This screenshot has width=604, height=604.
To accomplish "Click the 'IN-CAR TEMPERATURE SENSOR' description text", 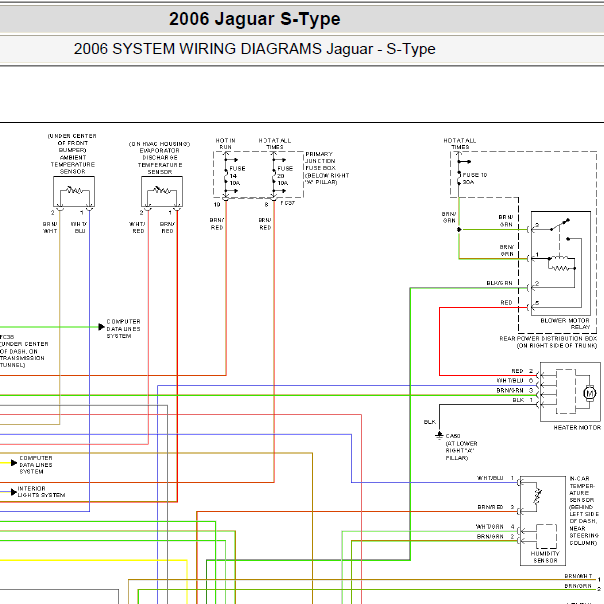I will tap(584, 510).
